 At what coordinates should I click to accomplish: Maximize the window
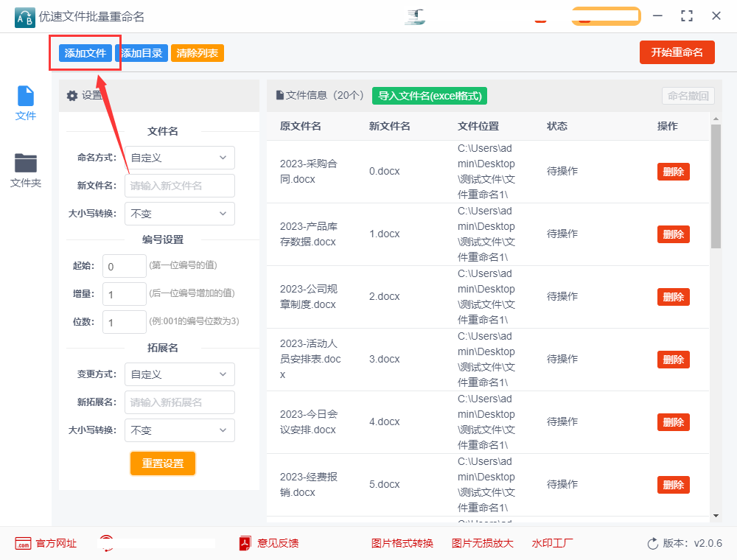pos(687,16)
